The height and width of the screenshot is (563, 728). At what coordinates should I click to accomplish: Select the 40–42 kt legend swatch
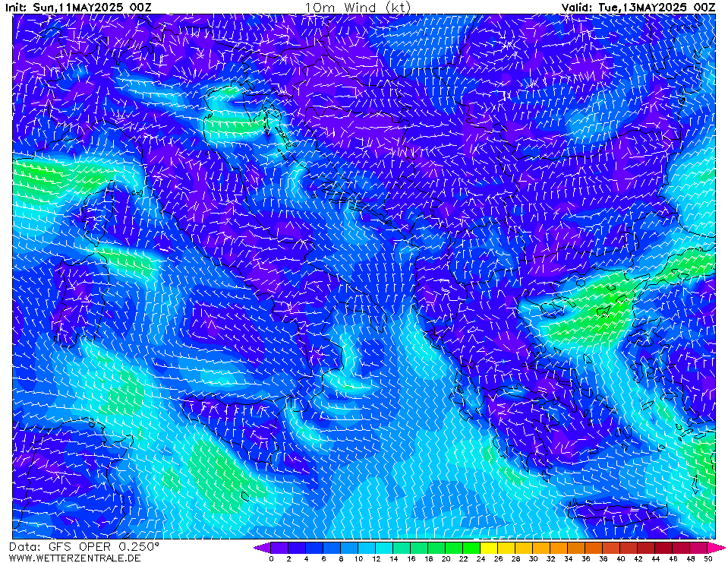[x=629, y=548]
